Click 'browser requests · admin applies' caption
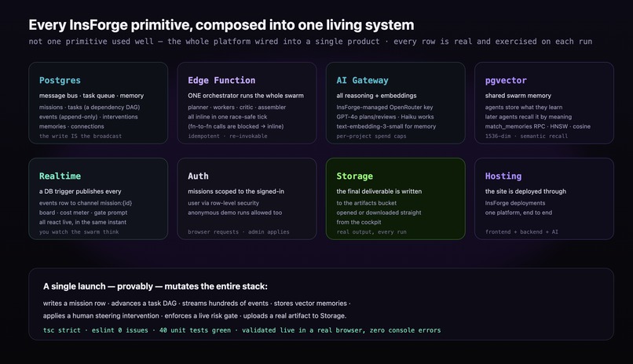 [x=239, y=232]
